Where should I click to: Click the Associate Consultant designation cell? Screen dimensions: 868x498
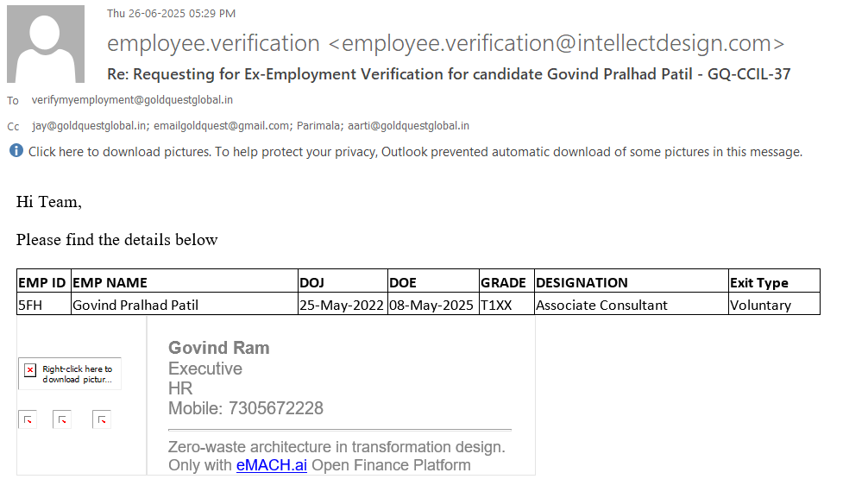pos(601,305)
